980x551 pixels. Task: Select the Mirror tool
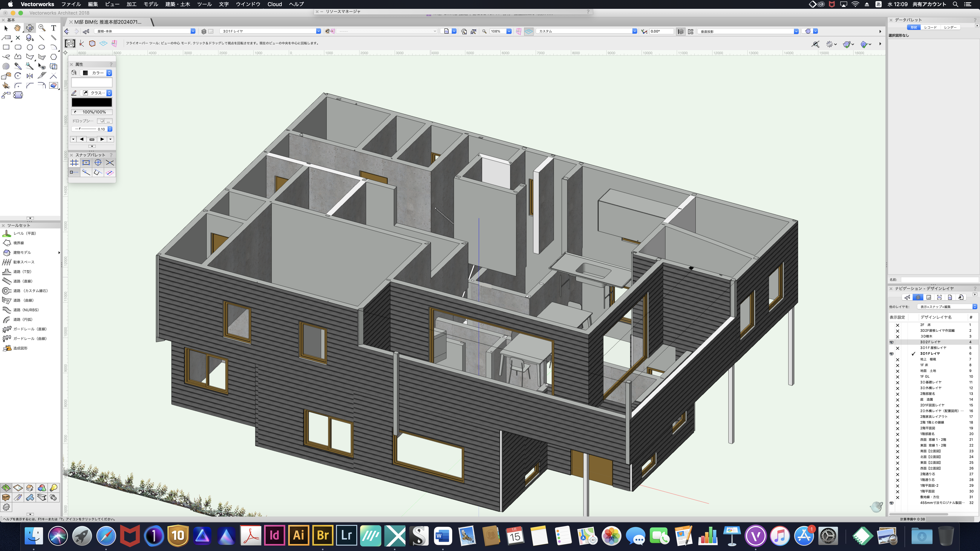click(x=30, y=76)
